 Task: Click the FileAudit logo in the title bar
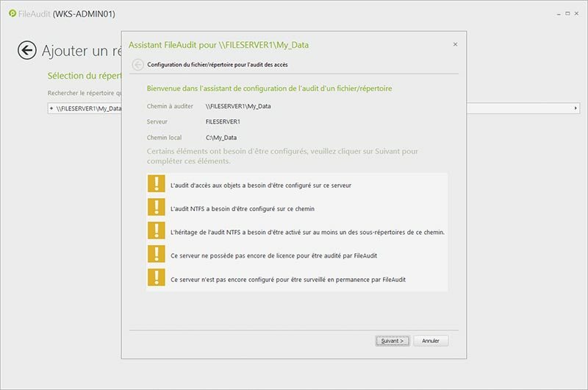click(12, 14)
